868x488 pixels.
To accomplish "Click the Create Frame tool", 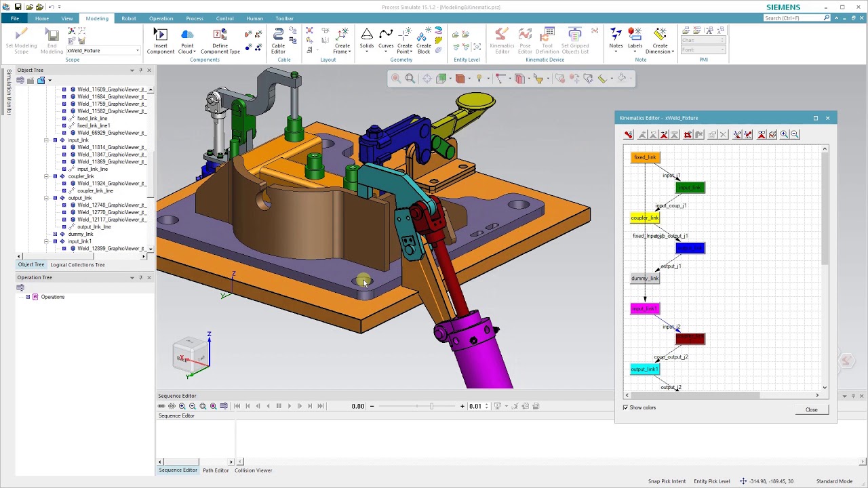I will pyautogui.click(x=342, y=41).
